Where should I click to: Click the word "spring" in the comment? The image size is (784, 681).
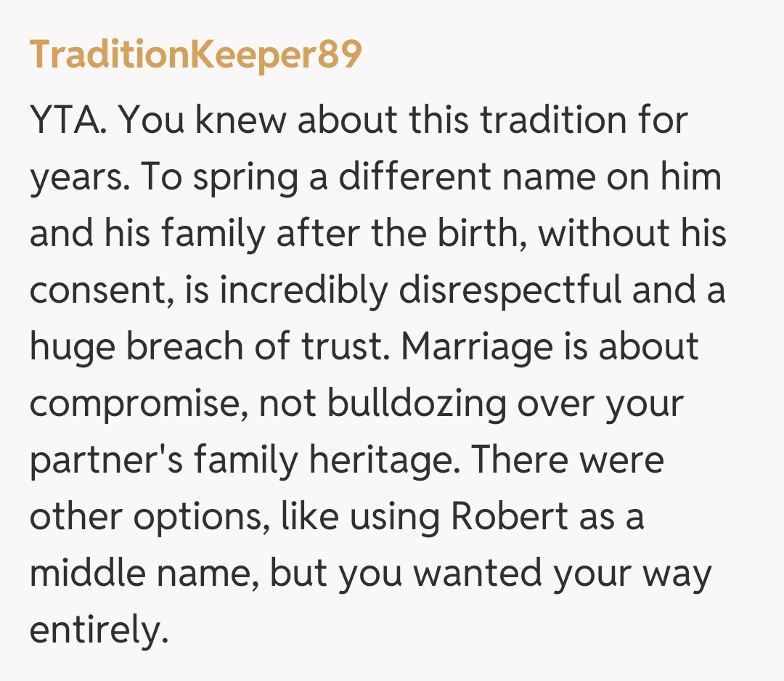point(234,177)
